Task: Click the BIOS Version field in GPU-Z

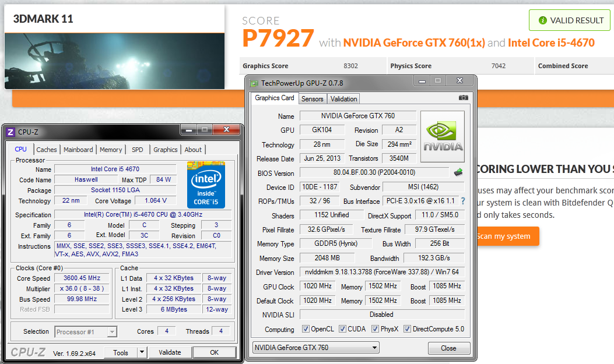Action: (374, 172)
